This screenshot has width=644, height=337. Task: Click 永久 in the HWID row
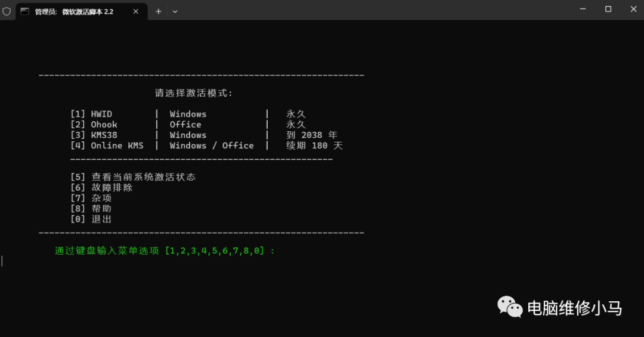296,114
